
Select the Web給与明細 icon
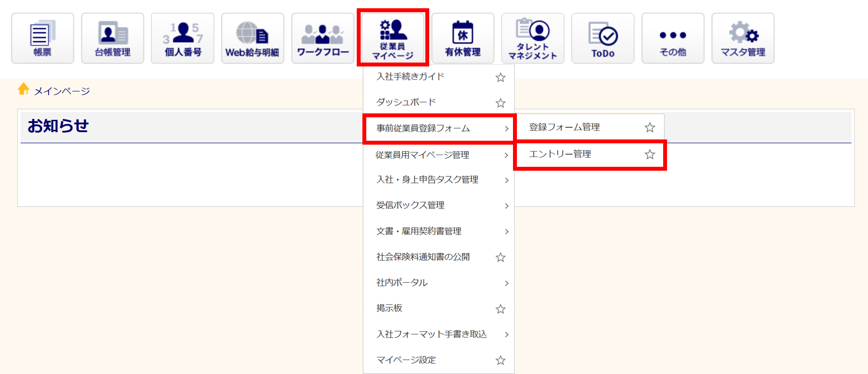pyautogui.click(x=253, y=38)
